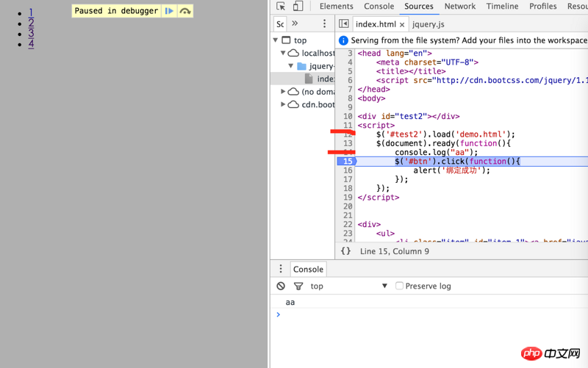Close the index.html file tab
588x368 pixels.
[402, 24]
